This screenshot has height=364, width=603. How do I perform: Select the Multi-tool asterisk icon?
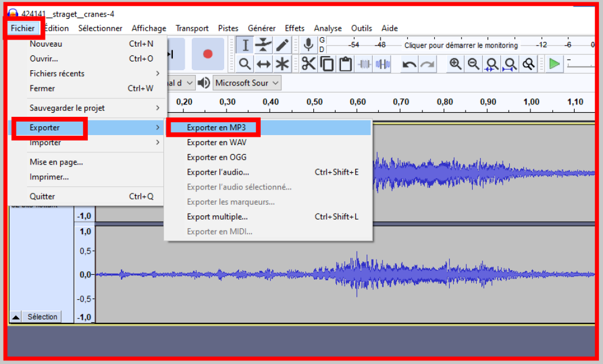(x=283, y=64)
